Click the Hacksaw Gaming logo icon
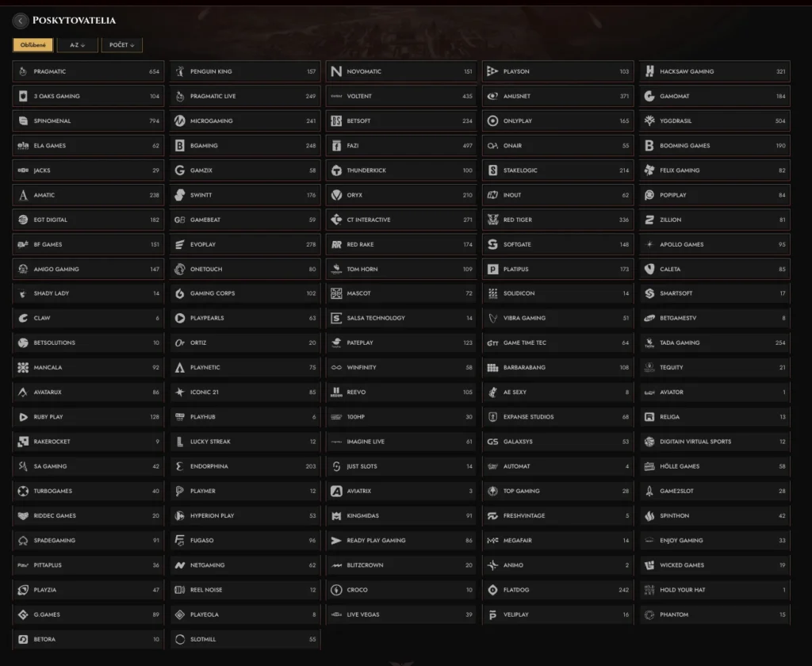Viewport: 812px width, 666px height. tap(649, 71)
